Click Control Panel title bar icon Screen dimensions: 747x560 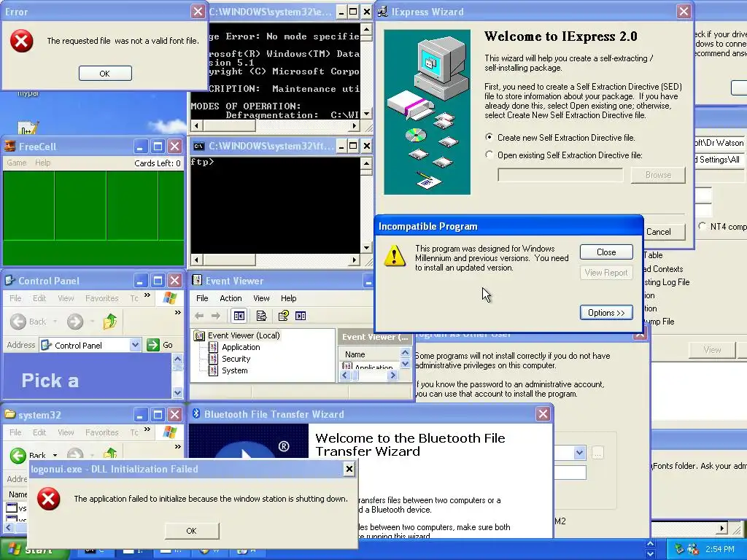9,281
